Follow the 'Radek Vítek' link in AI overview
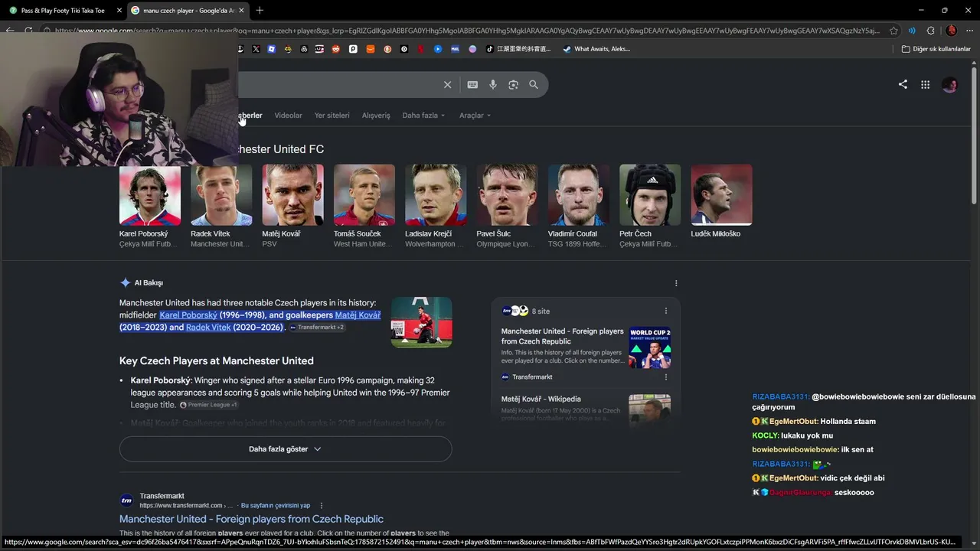980x551 pixels. click(x=208, y=328)
